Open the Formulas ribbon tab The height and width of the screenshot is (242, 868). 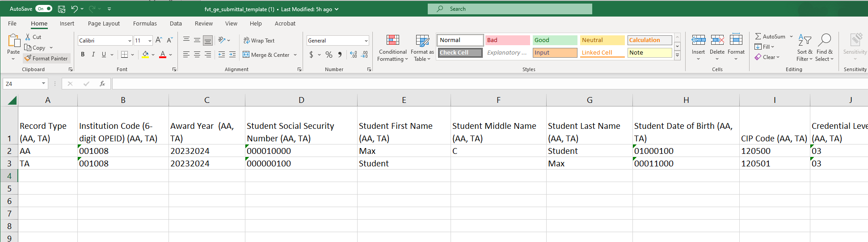[x=145, y=24]
